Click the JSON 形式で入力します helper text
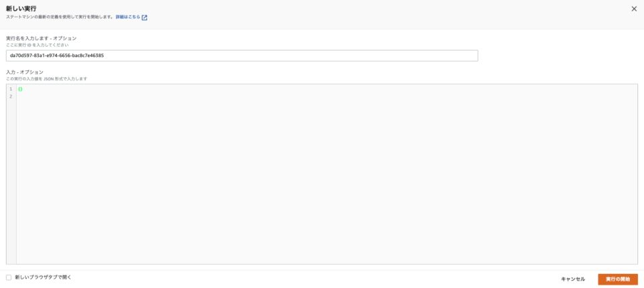The height and width of the screenshot is (288, 644). pos(46,78)
